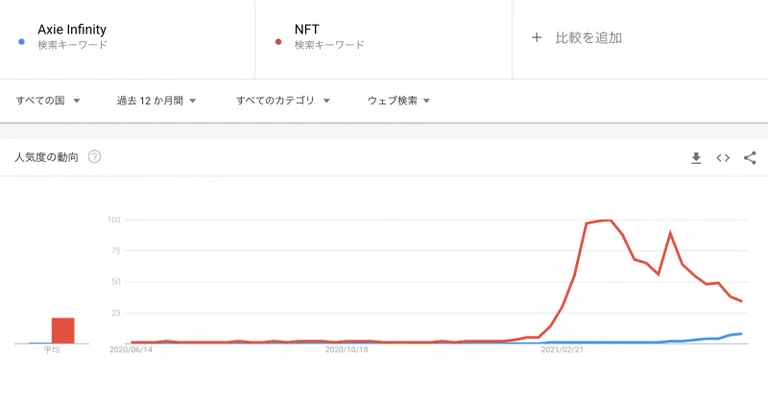Open the 過去 12 か月間 time range dropdown
This screenshot has height=398, width=768.
click(x=156, y=100)
